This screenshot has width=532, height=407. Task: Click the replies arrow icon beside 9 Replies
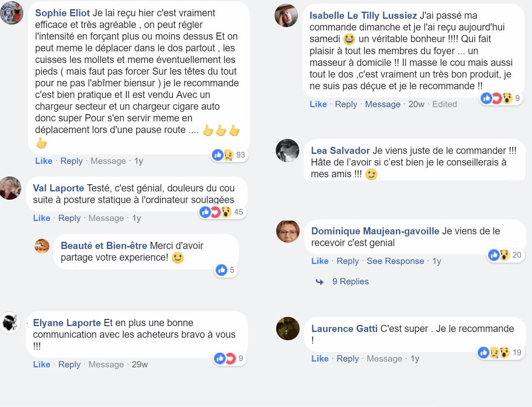pyautogui.click(x=320, y=282)
